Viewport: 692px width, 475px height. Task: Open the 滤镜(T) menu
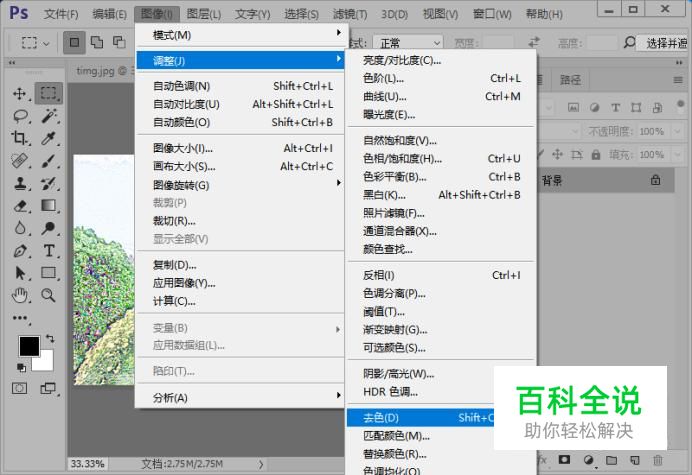tap(350, 14)
